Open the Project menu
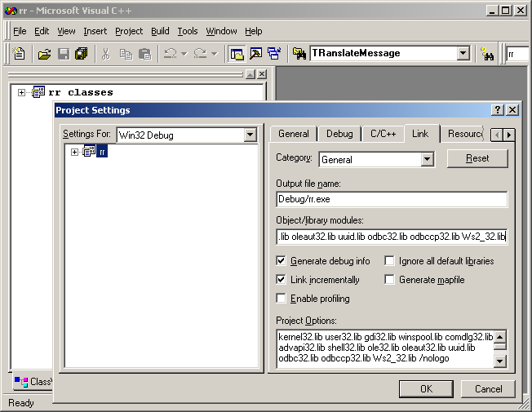The width and height of the screenshot is (532, 412). pyautogui.click(x=129, y=31)
